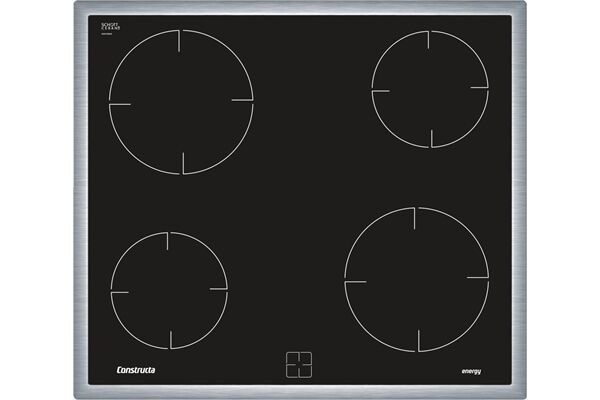
Task: Click left tick mark of bottom-right burner ring
Action: (x=355, y=282)
